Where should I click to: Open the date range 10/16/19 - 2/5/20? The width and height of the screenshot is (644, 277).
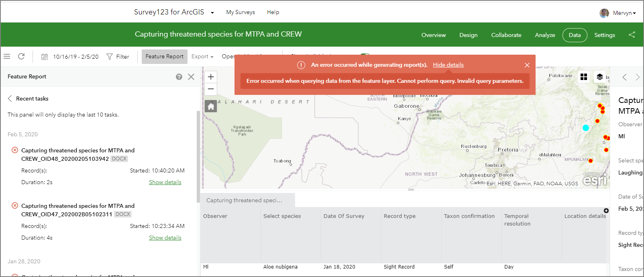(x=76, y=57)
